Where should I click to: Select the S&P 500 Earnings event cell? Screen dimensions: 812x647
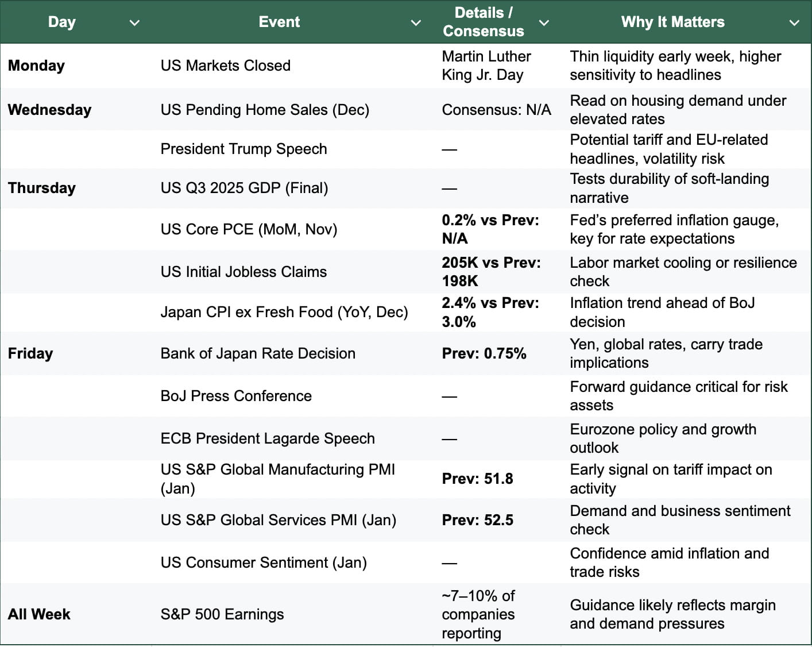pyautogui.click(x=222, y=614)
